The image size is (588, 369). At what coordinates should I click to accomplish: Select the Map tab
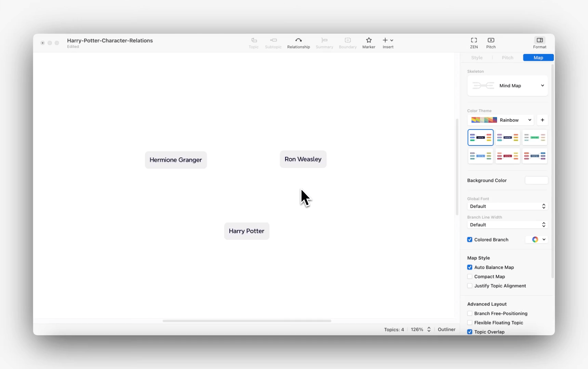[x=538, y=58]
